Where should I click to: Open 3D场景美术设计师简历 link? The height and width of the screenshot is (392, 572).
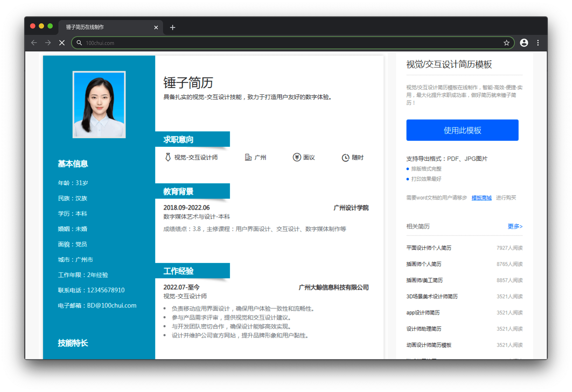point(432,297)
